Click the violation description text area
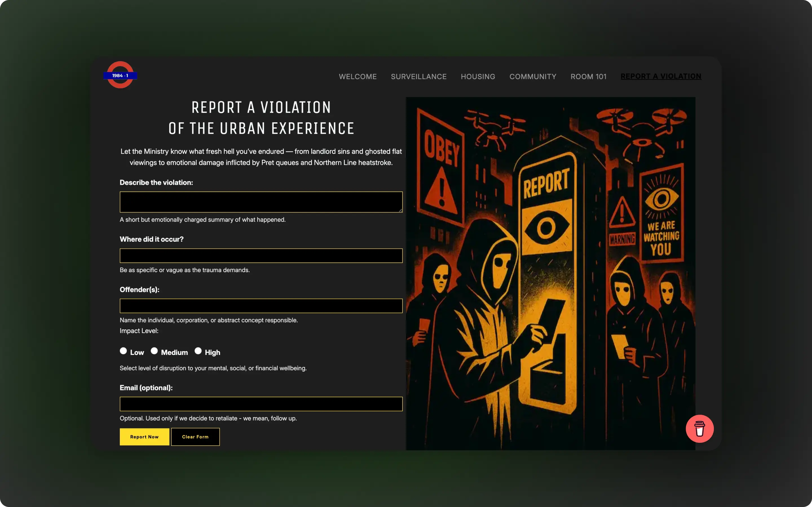Image resolution: width=812 pixels, height=507 pixels. coord(261,202)
